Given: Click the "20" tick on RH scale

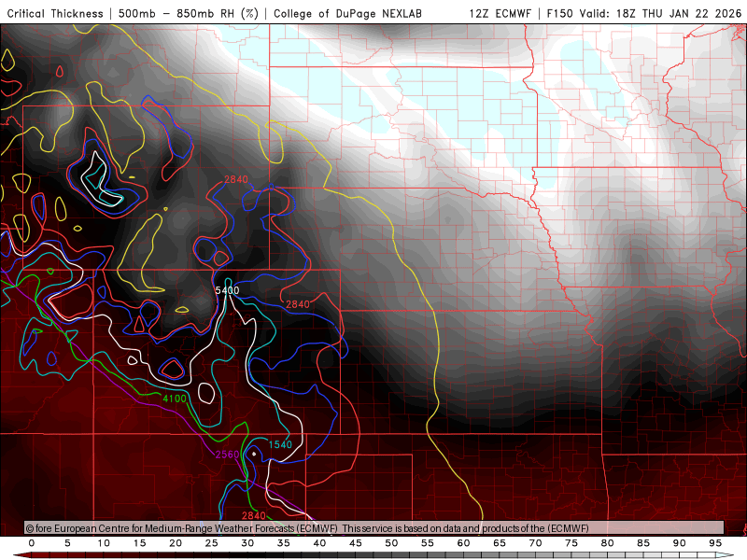Looking at the screenshot, I should [176, 543].
